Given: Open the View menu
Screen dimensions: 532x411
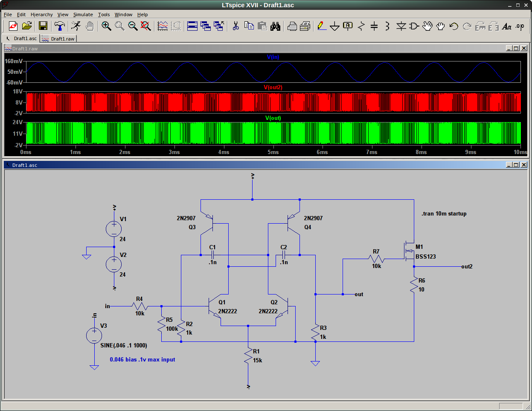Looking at the screenshot, I should coord(63,15).
